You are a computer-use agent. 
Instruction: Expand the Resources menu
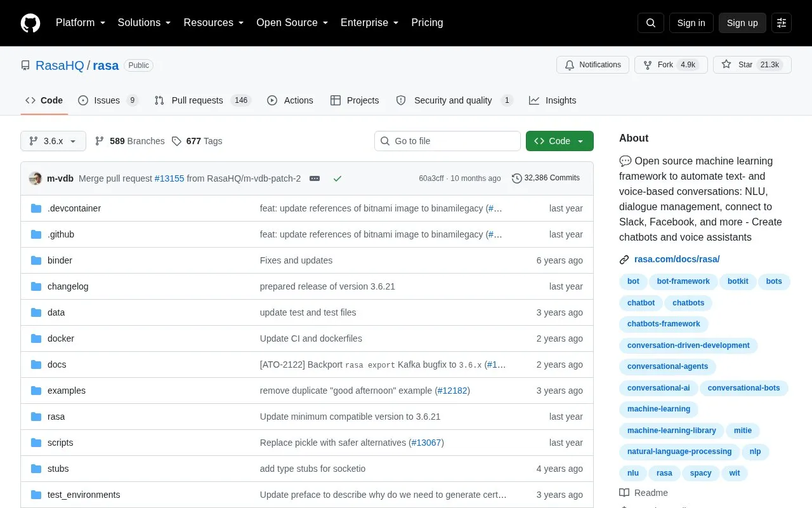click(214, 23)
